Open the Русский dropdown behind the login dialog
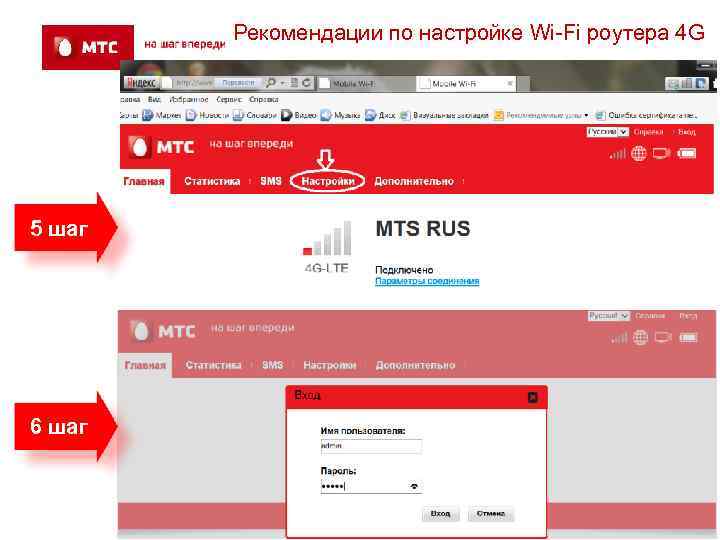 tap(609, 316)
